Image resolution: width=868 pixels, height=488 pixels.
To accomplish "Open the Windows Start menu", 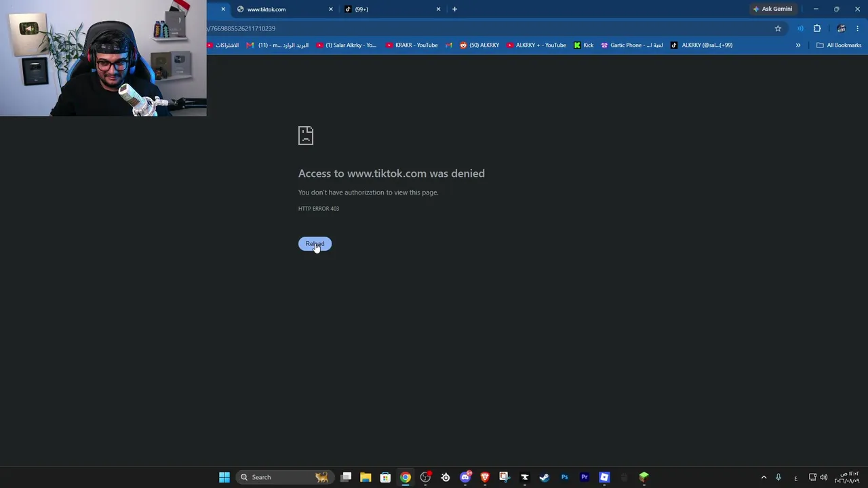I will click(x=224, y=477).
